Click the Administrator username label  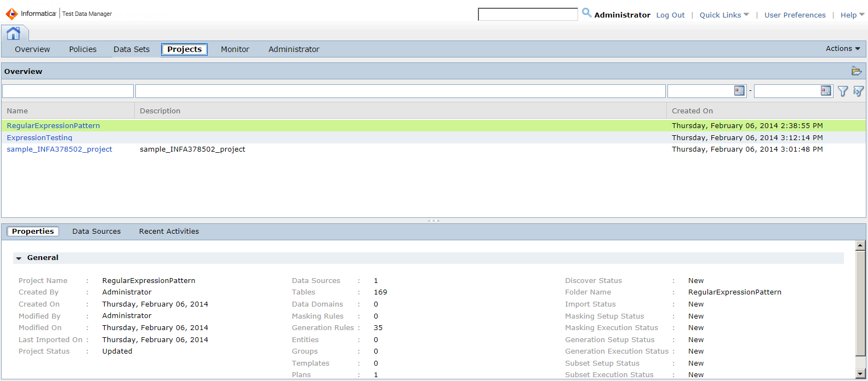coord(622,15)
